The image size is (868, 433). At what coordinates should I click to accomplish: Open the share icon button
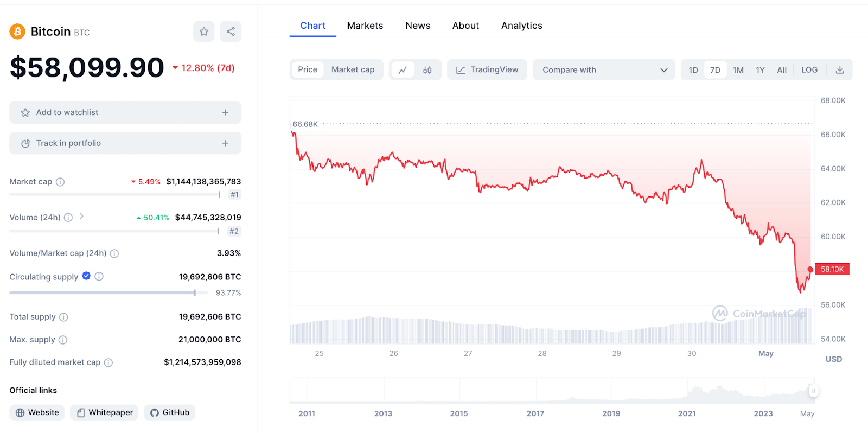231,31
